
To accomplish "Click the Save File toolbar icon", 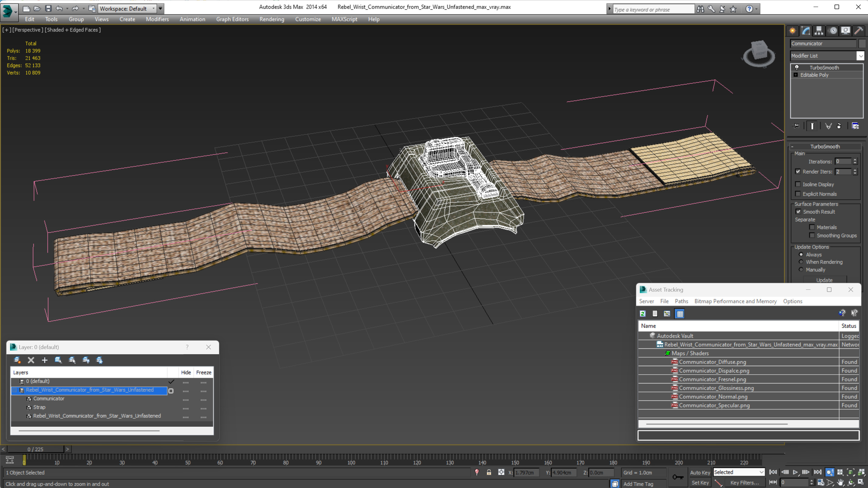I will point(48,9).
